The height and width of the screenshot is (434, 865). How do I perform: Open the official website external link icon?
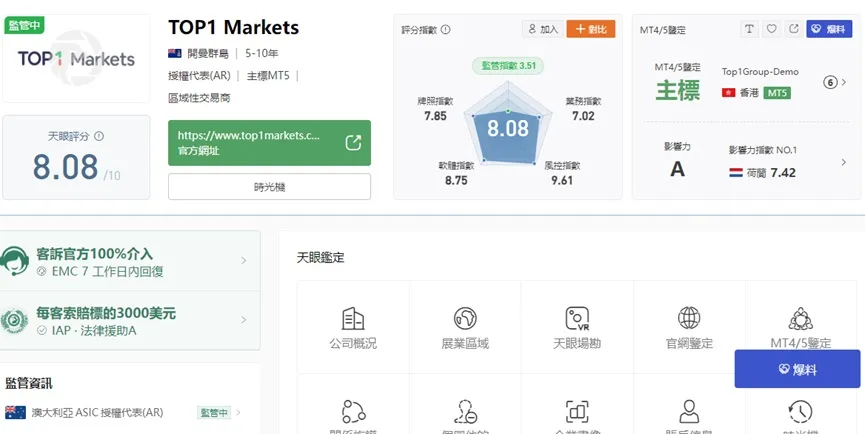tap(353, 143)
